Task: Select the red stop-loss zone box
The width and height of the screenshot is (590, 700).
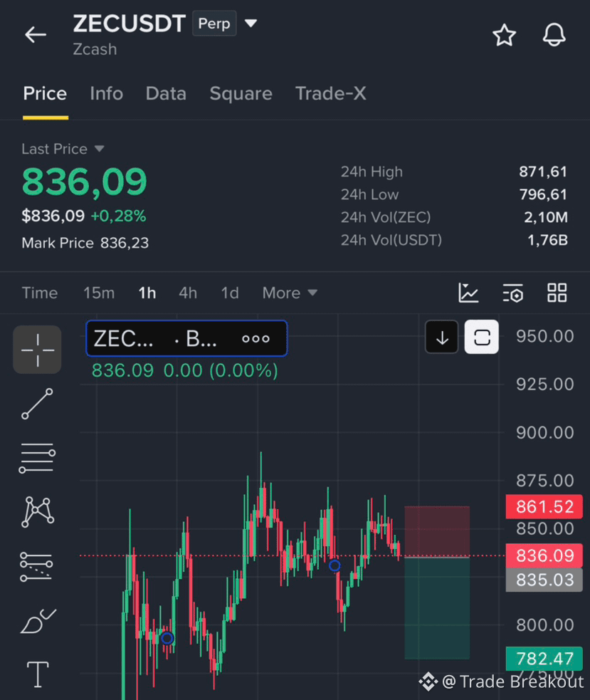Action: pos(437,532)
